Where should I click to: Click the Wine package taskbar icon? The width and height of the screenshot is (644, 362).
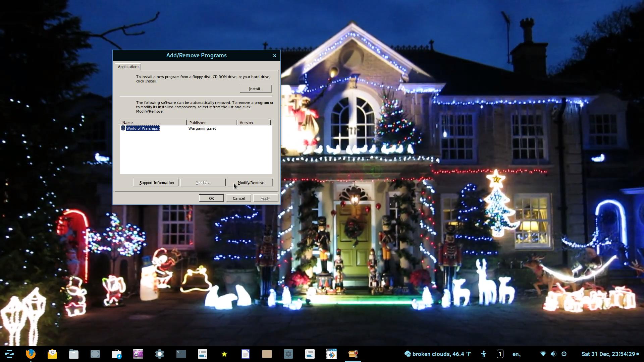click(353, 354)
